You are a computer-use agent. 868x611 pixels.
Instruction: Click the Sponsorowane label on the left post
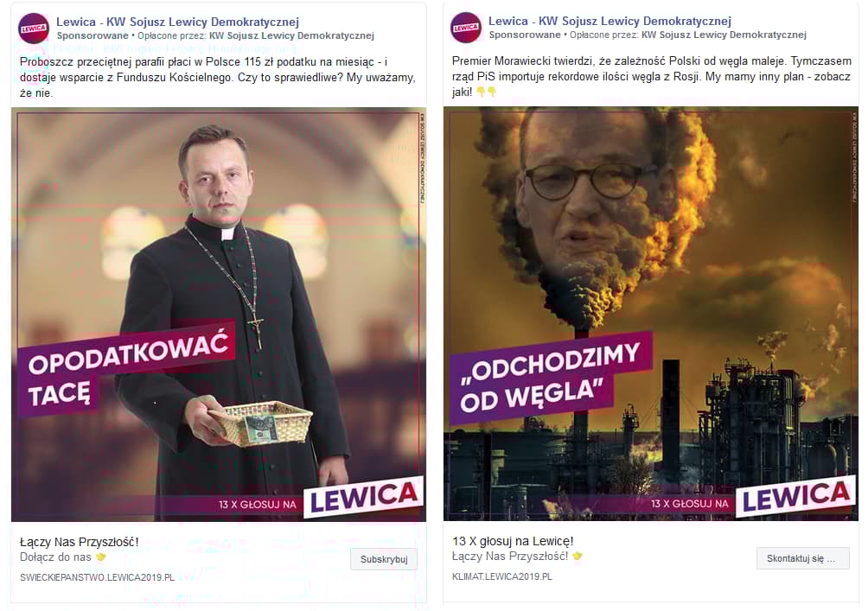pos(93,35)
